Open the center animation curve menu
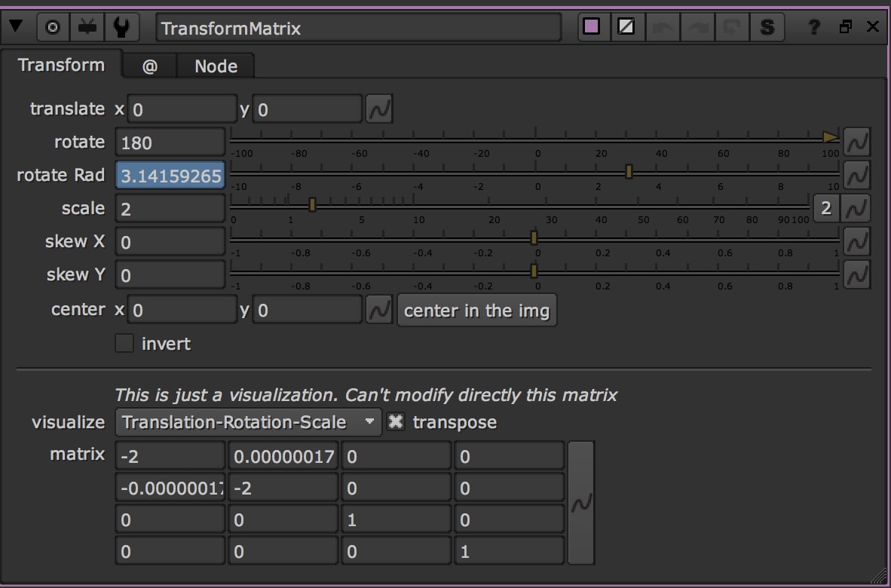Screen dimensions: 891x588 tap(379, 310)
